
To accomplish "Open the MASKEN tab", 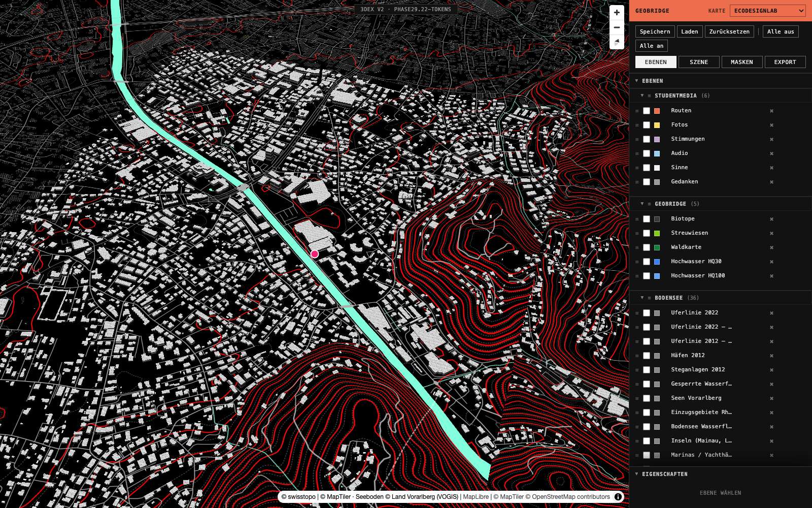I will click(742, 62).
